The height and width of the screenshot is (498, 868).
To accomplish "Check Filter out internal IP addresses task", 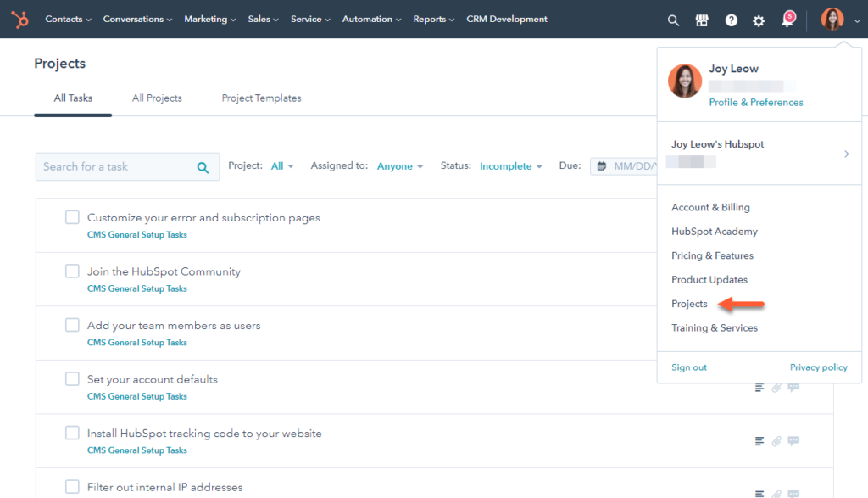I will [x=73, y=486].
